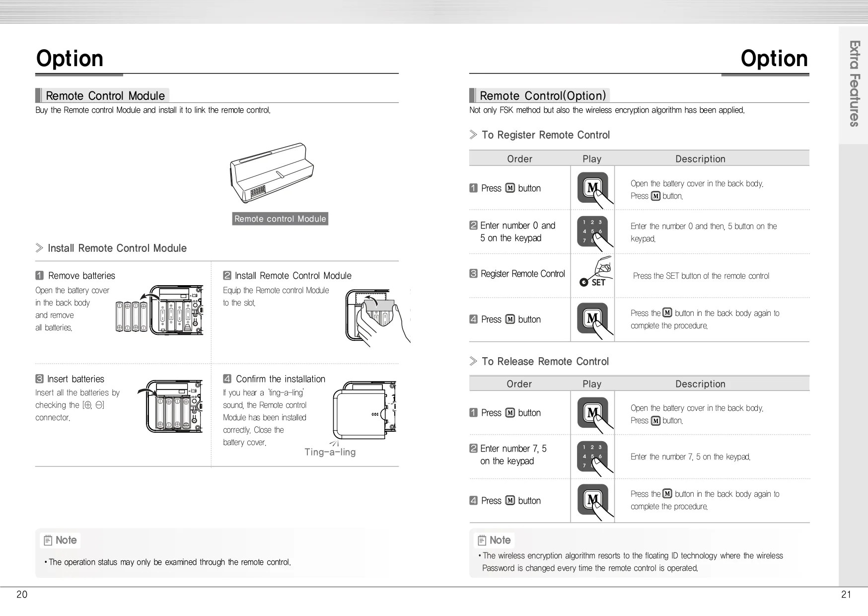The image size is (868, 616).
Task: Click 'Equip the Remote control Module to the slot' text
Action: [x=276, y=297]
